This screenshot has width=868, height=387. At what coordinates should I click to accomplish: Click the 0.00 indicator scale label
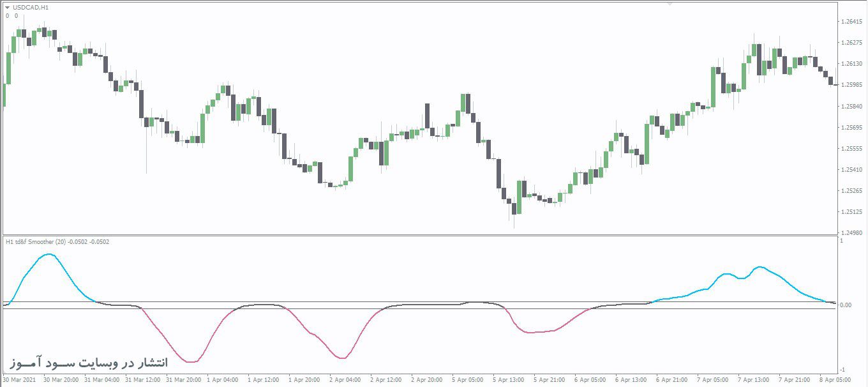coord(845,305)
